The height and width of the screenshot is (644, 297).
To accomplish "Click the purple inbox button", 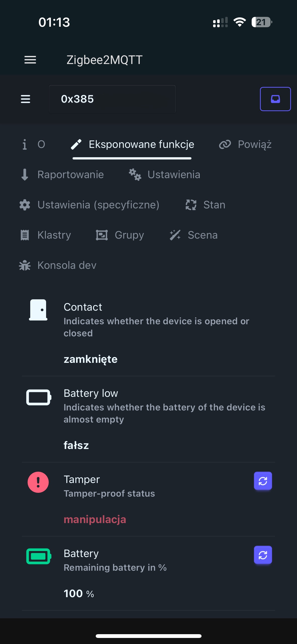I will click(275, 99).
